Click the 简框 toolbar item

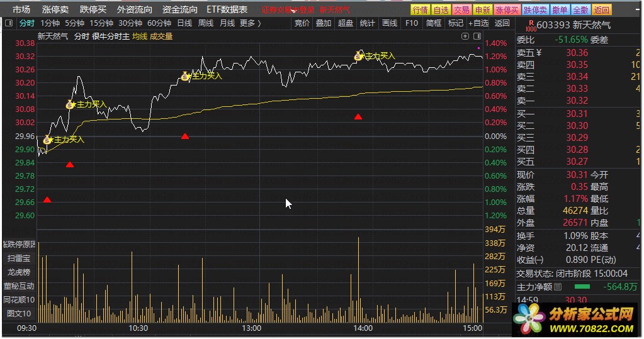pos(434,23)
